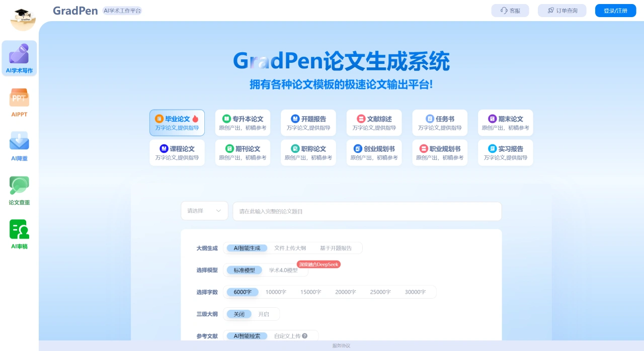
Task: Click the red 职业规划书 icon
Action: pos(424,149)
